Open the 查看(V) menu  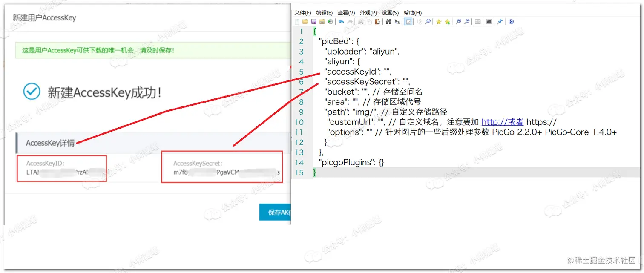(x=346, y=13)
